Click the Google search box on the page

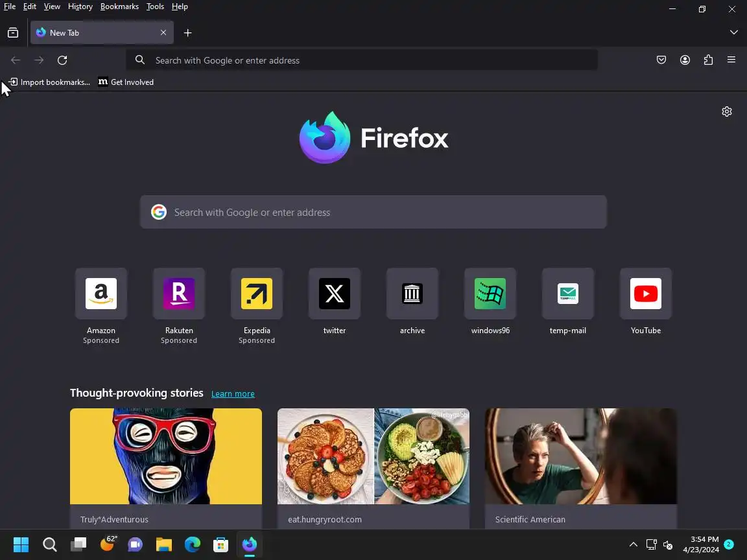pyautogui.click(x=373, y=212)
